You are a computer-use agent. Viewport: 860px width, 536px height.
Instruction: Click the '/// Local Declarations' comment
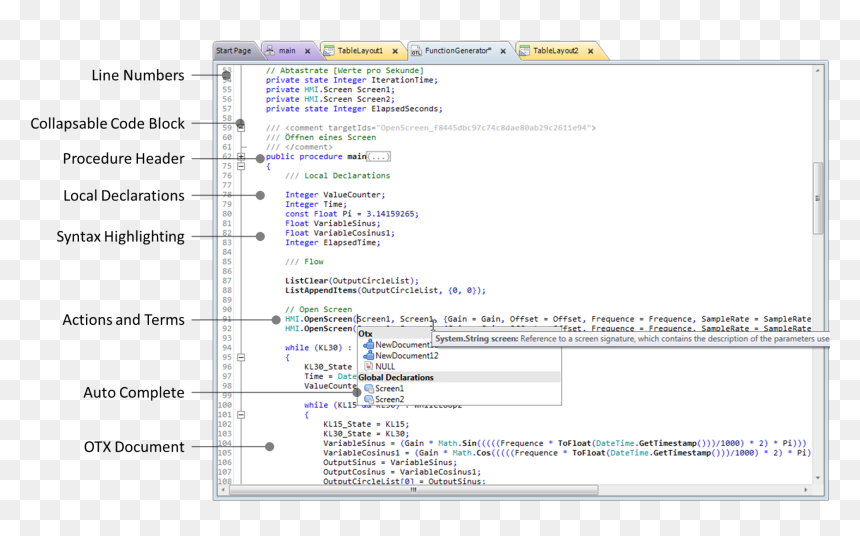click(337, 176)
